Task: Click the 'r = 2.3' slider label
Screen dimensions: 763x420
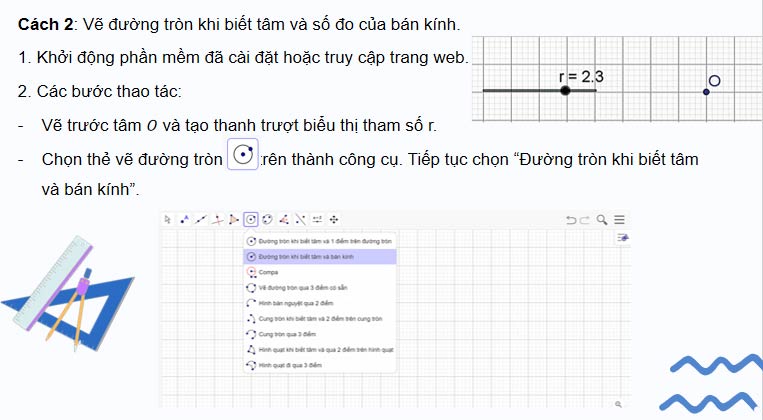Action: (x=581, y=77)
